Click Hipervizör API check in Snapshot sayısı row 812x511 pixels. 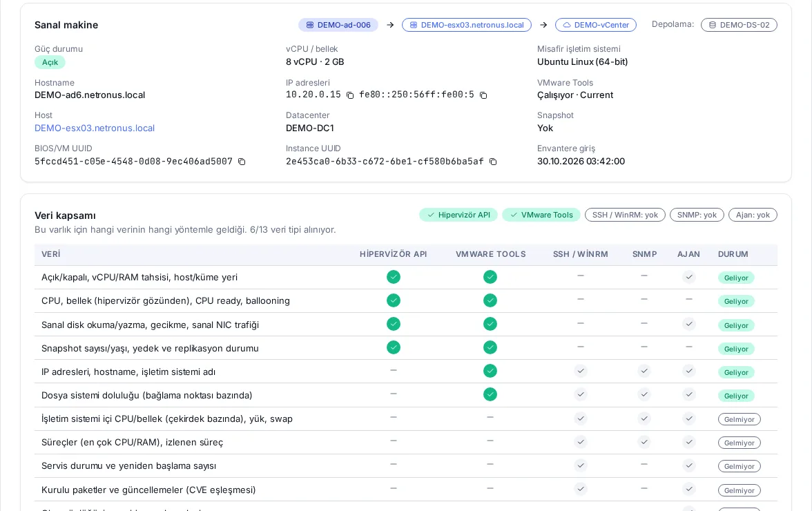[x=394, y=347]
